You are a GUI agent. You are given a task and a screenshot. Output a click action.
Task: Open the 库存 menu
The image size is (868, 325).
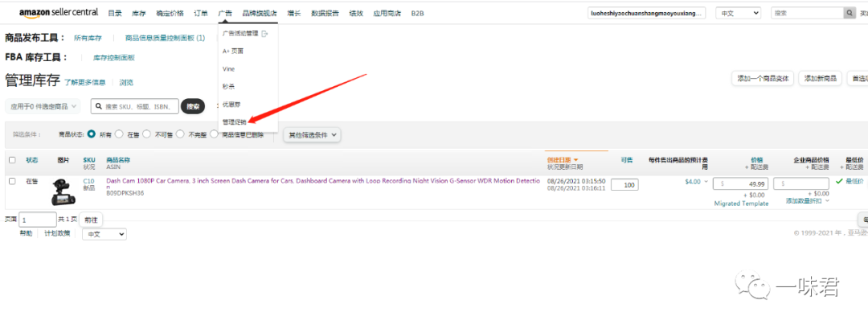tap(138, 14)
